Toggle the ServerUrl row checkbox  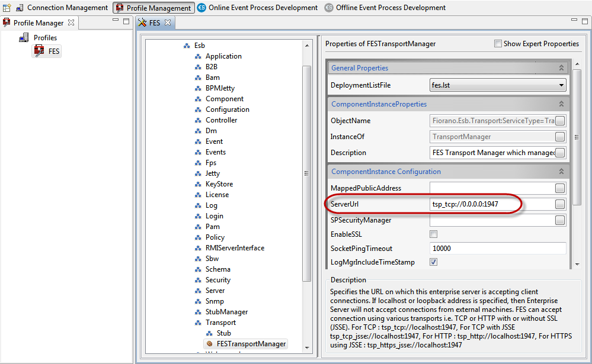(x=560, y=204)
